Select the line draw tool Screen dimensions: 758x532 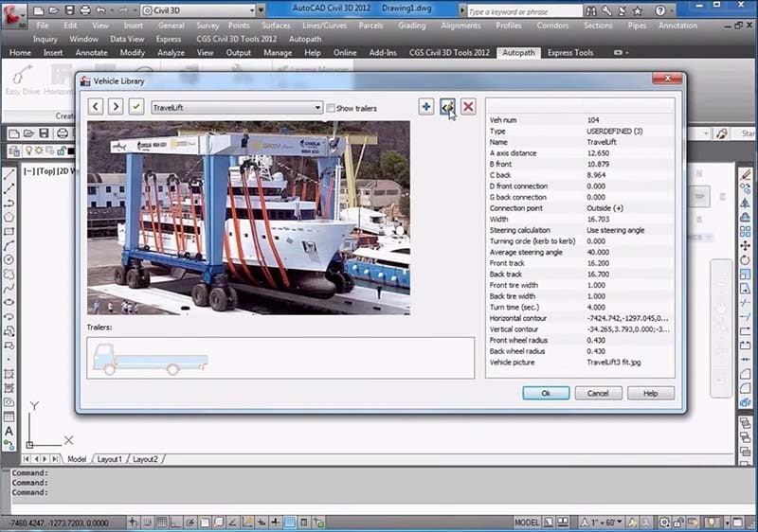coord(9,175)
